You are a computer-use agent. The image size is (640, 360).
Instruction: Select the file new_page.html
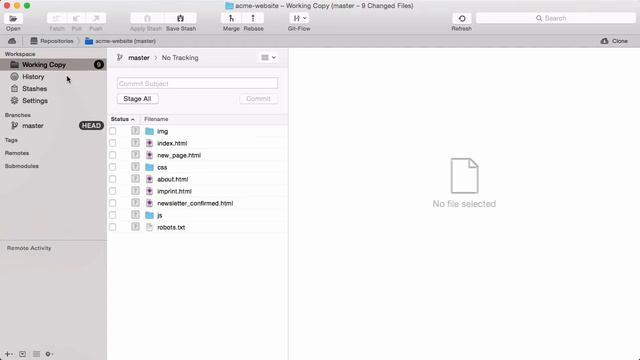click(x=179, y=155)
